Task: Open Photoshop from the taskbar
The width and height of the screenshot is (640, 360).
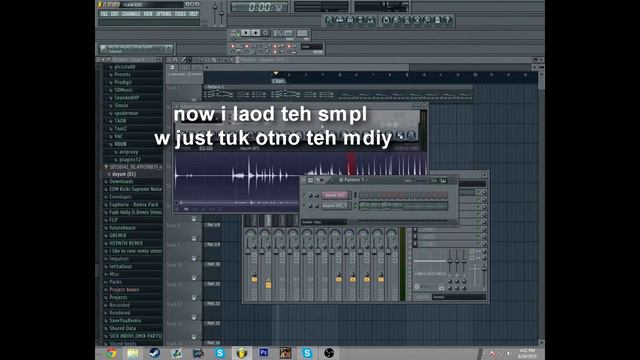Action: [x=263, y=353]
